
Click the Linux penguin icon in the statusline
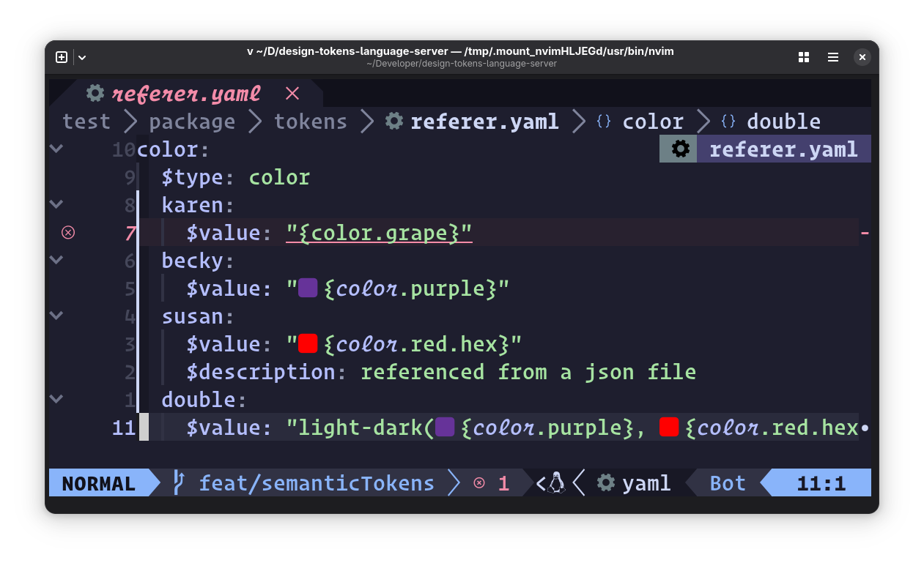pyautogui.click(x=555, y=482)
